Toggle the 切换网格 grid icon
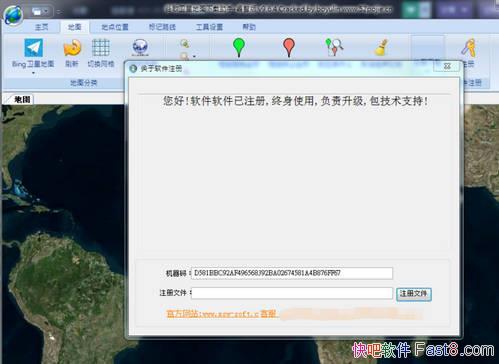Viewport: 499px width, 364px height. click(x=101, y=48)
